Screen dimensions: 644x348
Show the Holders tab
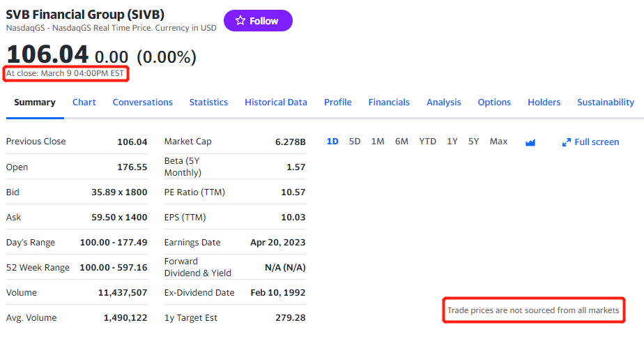(544, 103)
